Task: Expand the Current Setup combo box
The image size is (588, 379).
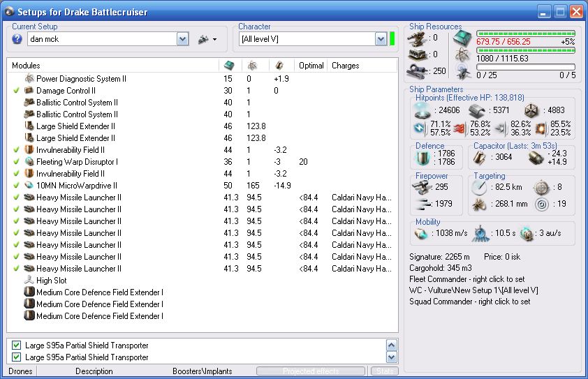Action: click(183, 39)
